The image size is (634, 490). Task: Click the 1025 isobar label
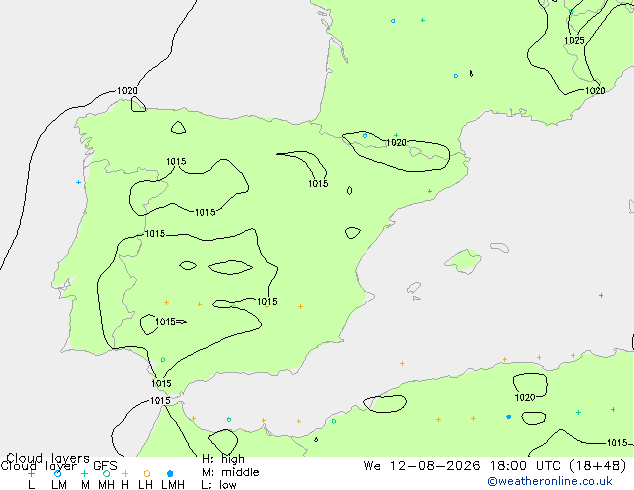tap(574, 40)
